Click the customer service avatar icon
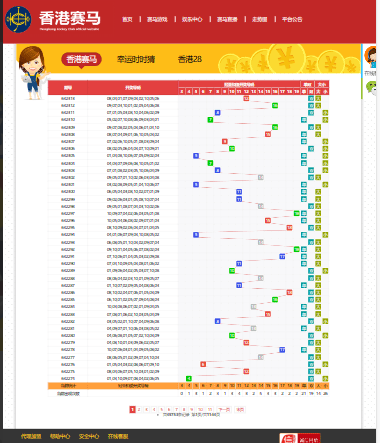Viewport: 380px width, 443px height. tap(371, 57)
